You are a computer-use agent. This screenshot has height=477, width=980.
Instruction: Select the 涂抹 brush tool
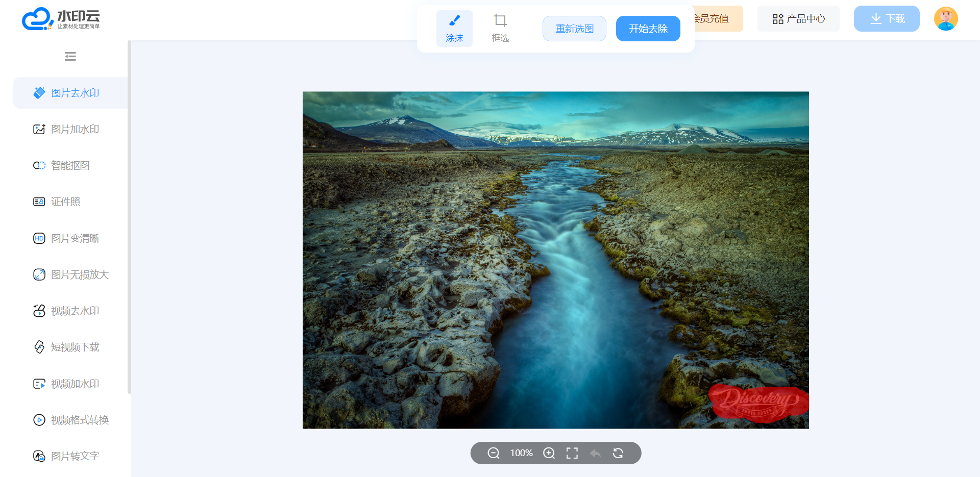[454, 29]
